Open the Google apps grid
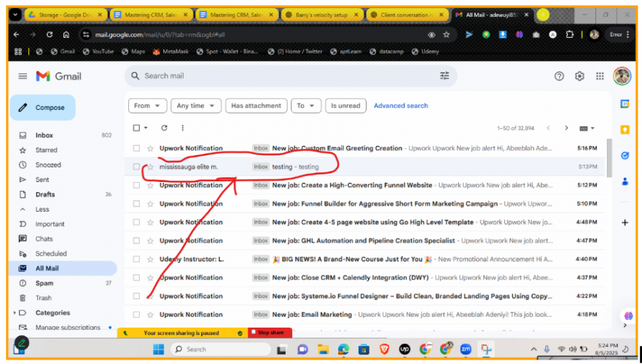This screenshot has width=642, height=364. coord(600,76)
